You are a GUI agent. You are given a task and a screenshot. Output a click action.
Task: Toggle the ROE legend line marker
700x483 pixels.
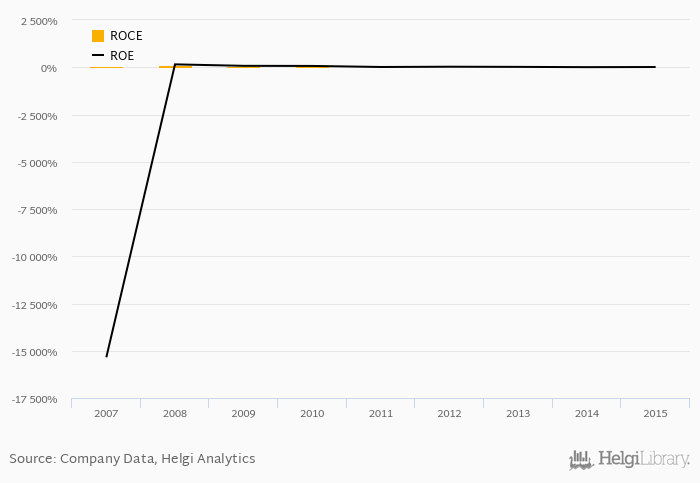point(98,55)
